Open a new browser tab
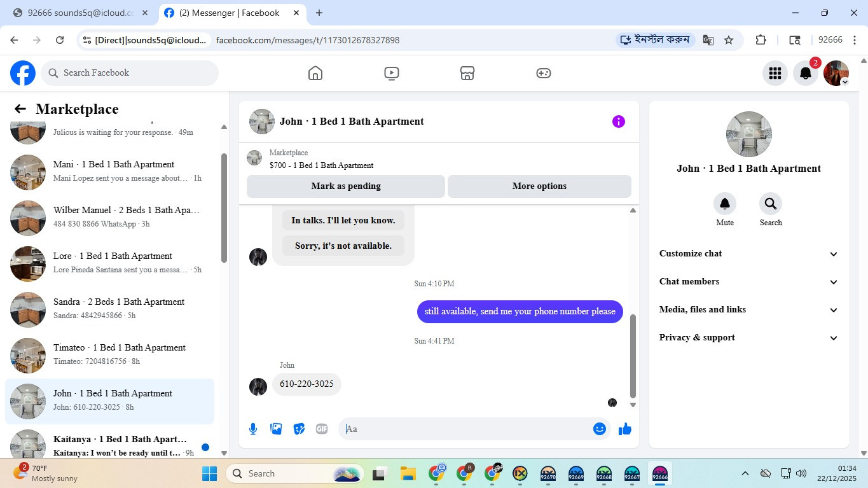The image size is (868, 488). coord(319,13)
